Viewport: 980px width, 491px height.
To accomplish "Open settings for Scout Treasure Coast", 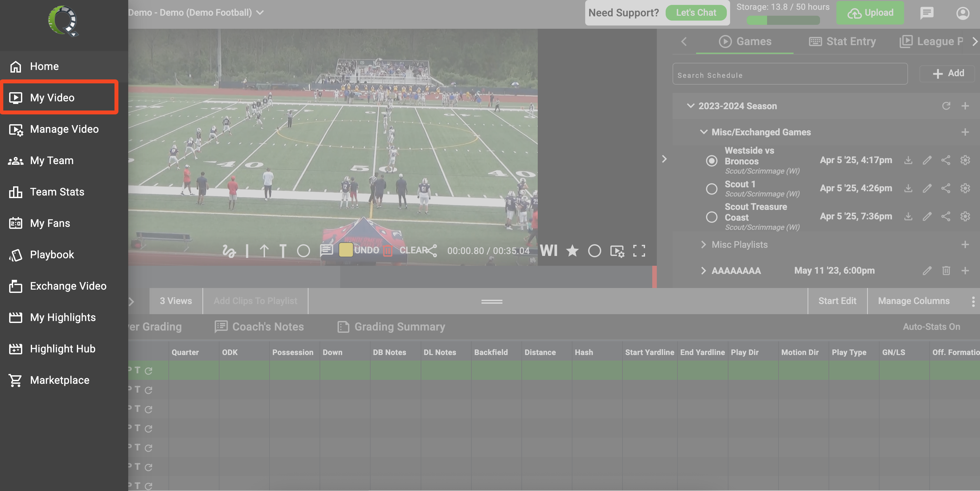I will click(965, 216).
